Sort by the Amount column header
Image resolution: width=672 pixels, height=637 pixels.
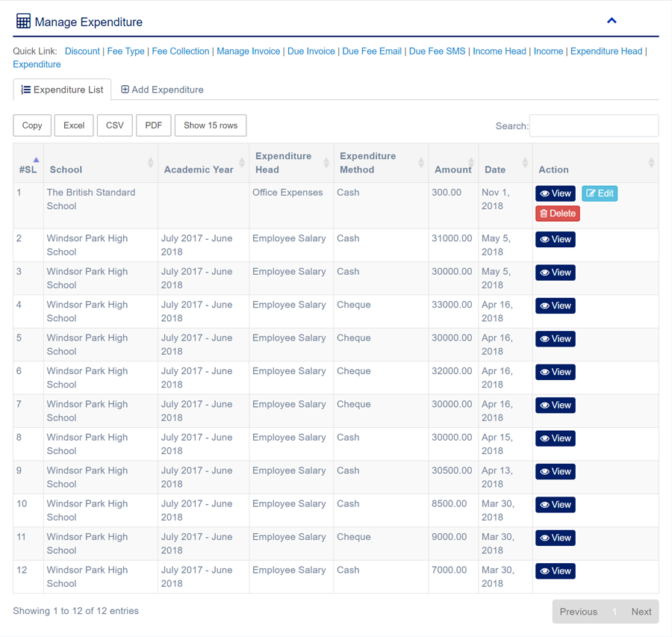tap(453, 164)
